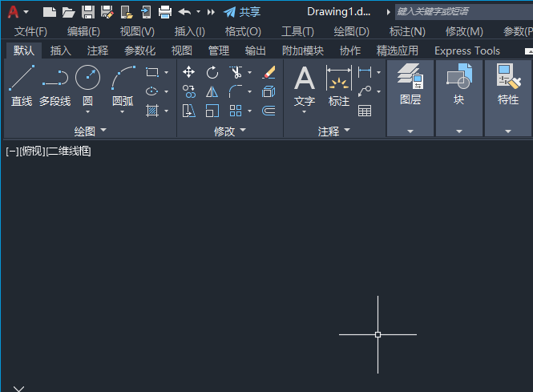533x392 pixels.
Task: Expand the 绘图 panel title
Action: [90, 131]
